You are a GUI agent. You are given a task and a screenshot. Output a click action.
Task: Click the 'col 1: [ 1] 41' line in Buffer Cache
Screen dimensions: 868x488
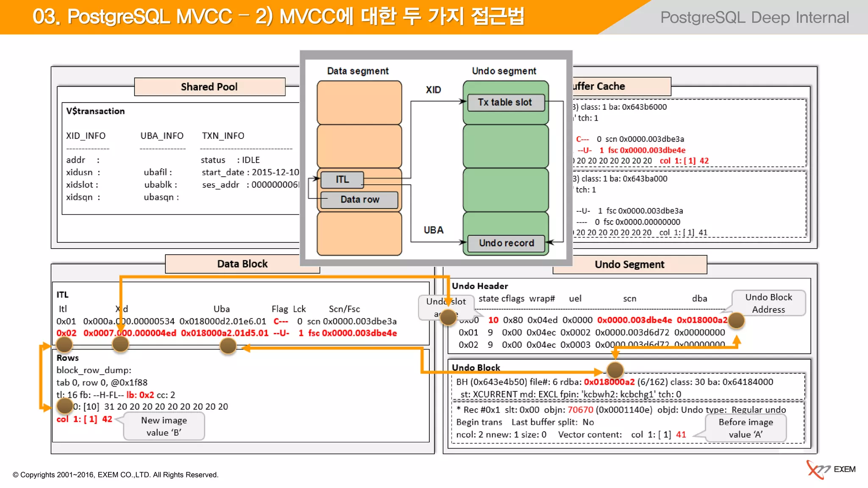pos(683,232)
